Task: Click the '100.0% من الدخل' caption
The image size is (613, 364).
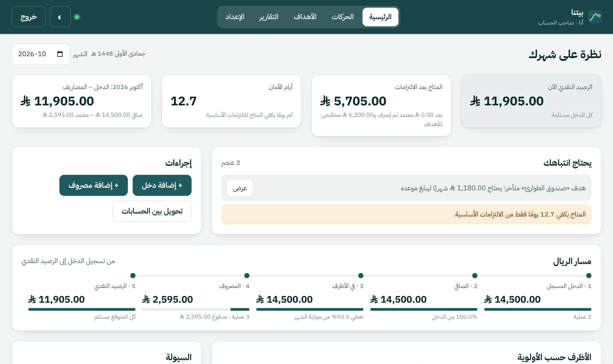Action: (455, 317)
